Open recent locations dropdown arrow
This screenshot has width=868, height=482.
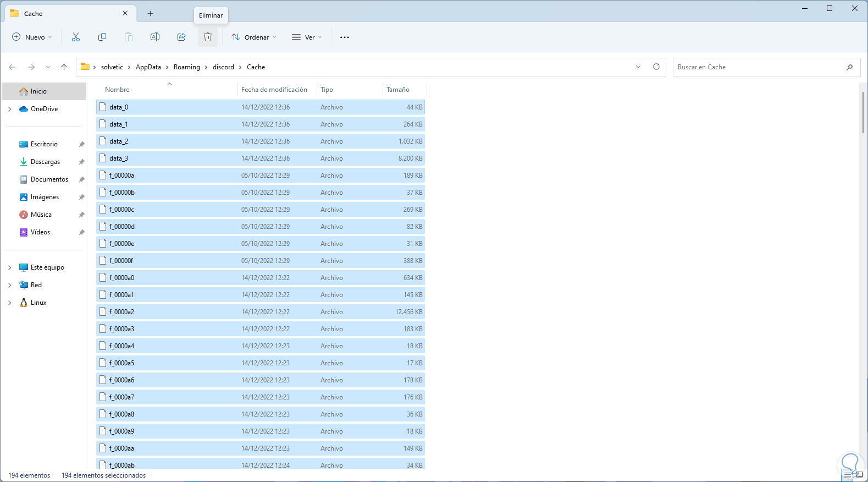(48, 67)
